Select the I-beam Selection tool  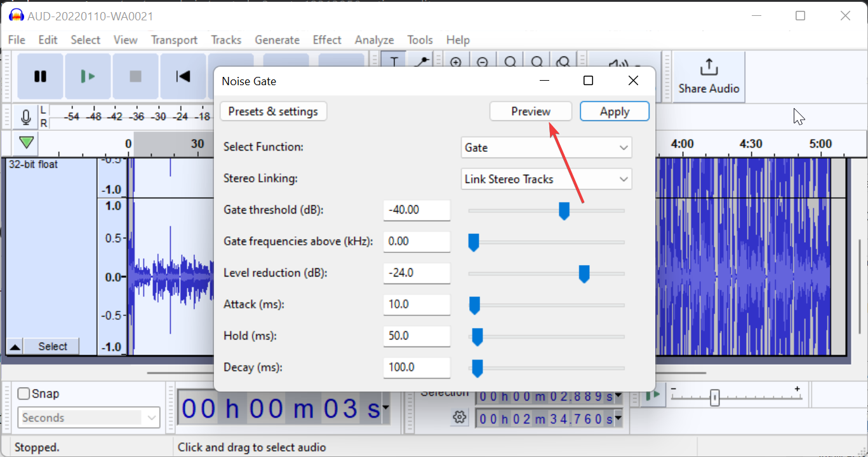[394, 62]
